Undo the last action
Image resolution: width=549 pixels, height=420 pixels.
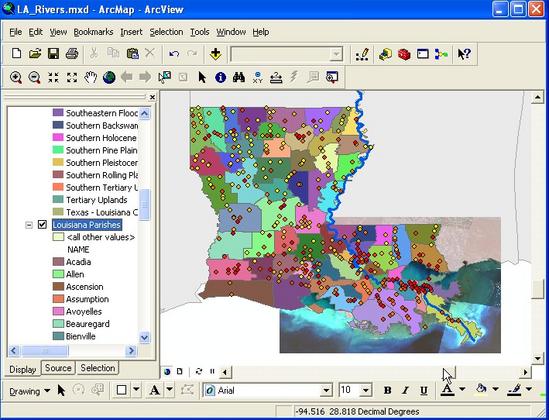(174, 54)
